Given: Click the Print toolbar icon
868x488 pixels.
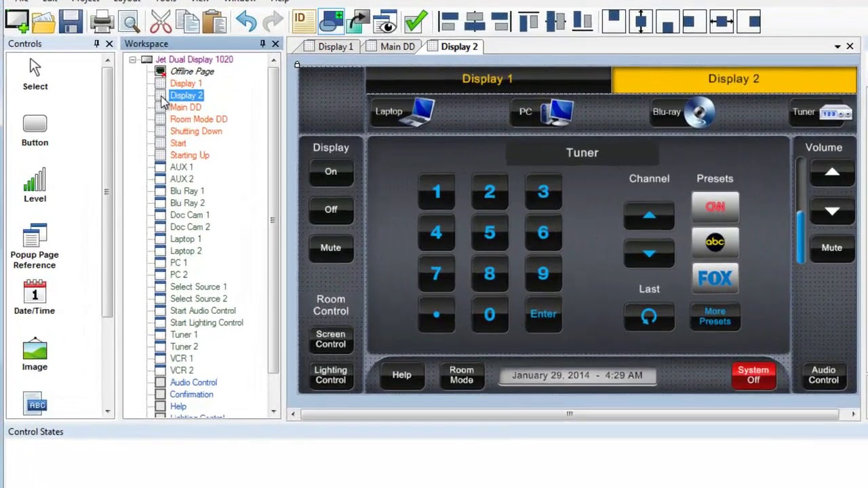Looking at the screenshot, I should tap(102, 22).
